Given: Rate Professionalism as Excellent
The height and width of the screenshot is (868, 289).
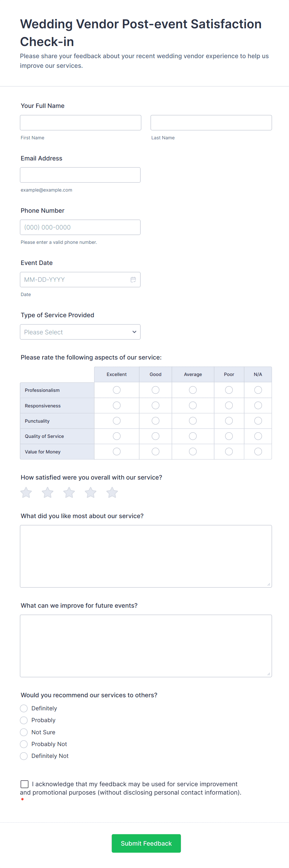Looking at the screenshot, I should coord(117,390).
